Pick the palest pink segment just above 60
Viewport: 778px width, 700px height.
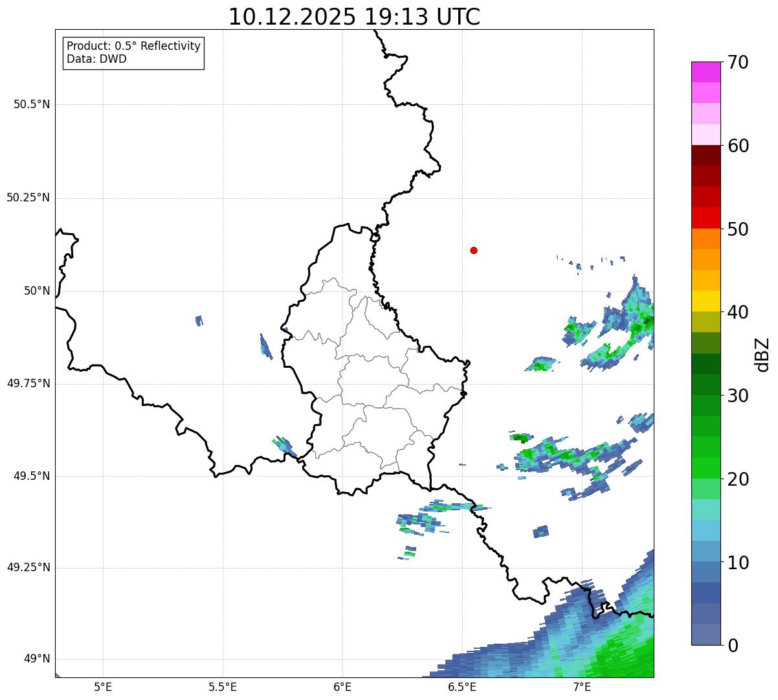(706, 135)
